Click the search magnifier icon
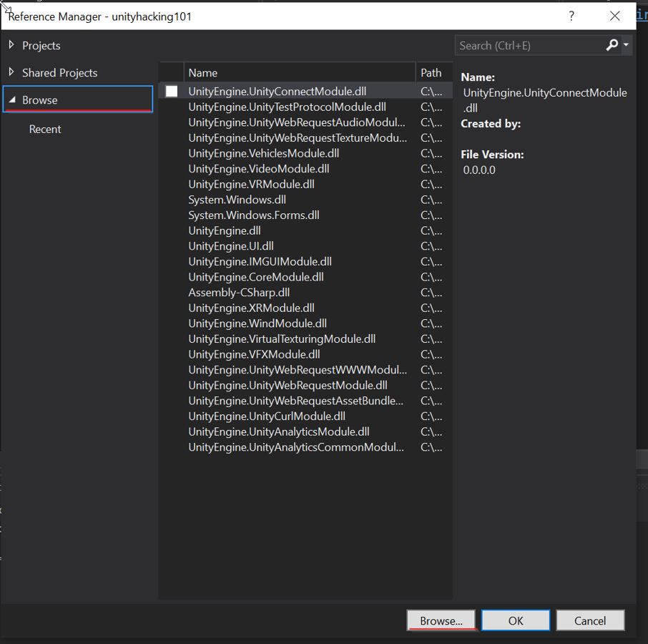This screenshot has width=648, height=644. [x=612, y=45]
